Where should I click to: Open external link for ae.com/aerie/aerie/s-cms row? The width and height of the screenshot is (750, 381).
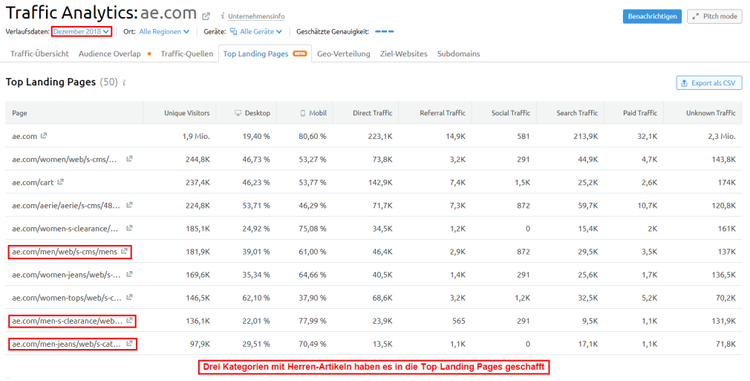point(129,205)
